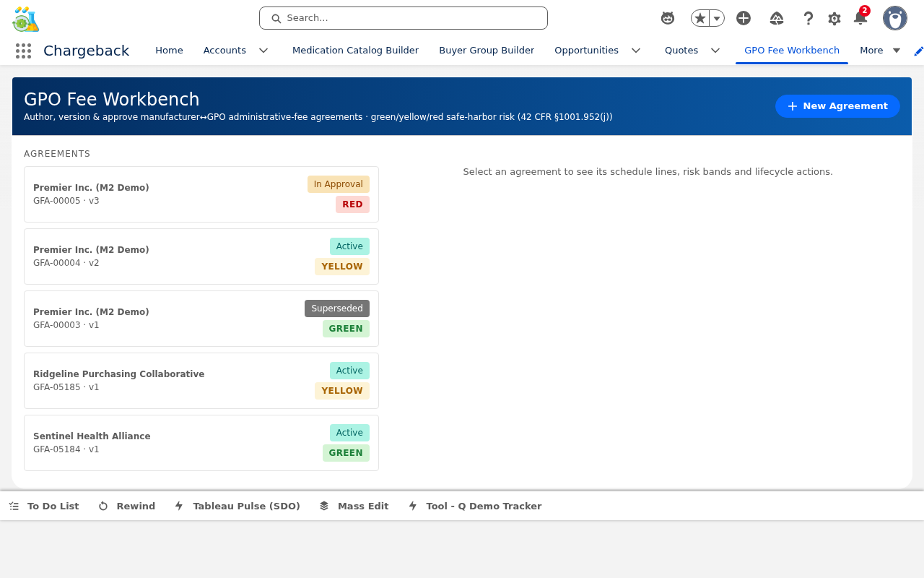Click GREEN risk badge on GFA-00003
The width and height of the screenshot is (924, 578).
pos(346,329)
